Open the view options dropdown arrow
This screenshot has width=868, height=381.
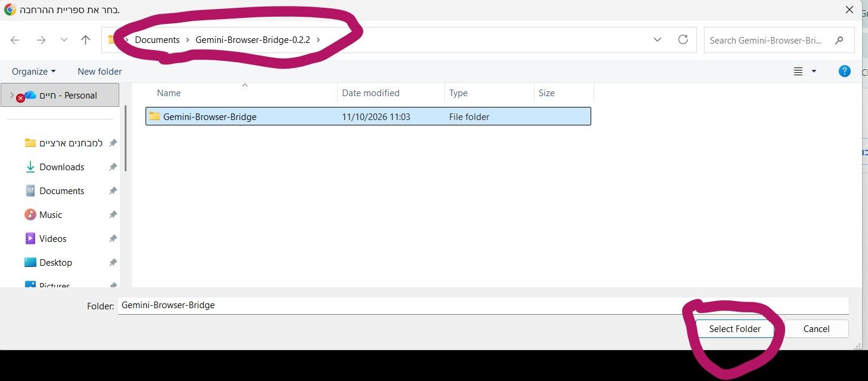[814, 72]
